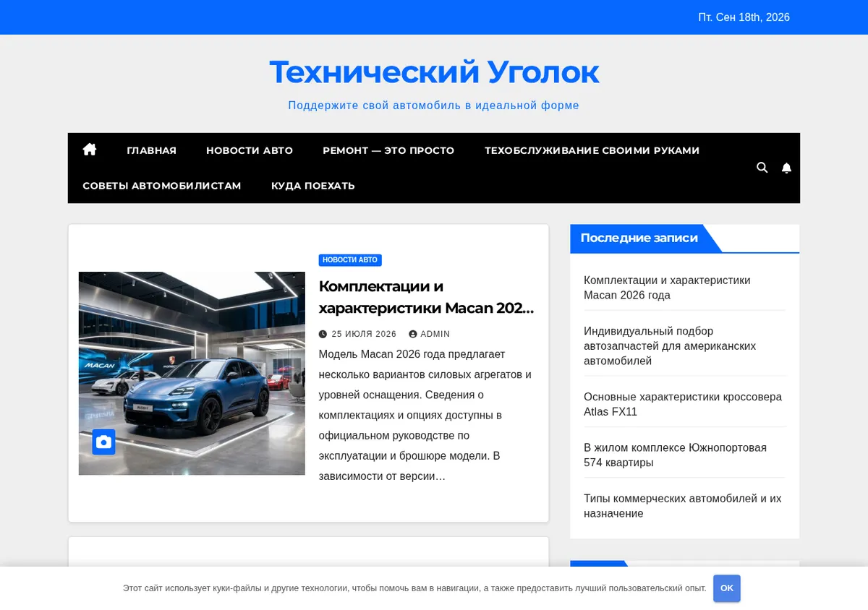This screenshot has height=610, width=868.
Task: Select Ремонт — это просто menu item
Action: coord(388,150)
